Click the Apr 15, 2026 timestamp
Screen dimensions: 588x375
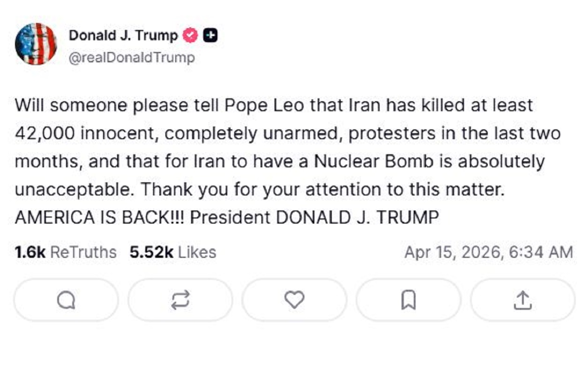[488, 252]
